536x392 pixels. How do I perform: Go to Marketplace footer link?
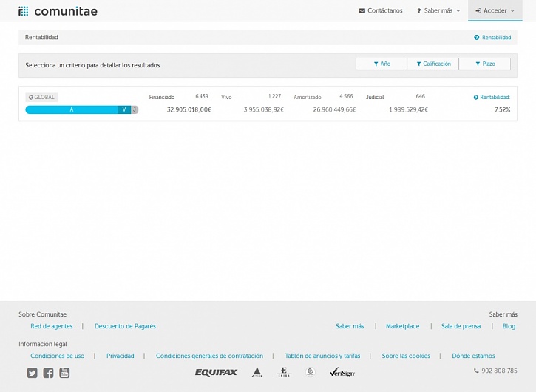coord(402,326)
